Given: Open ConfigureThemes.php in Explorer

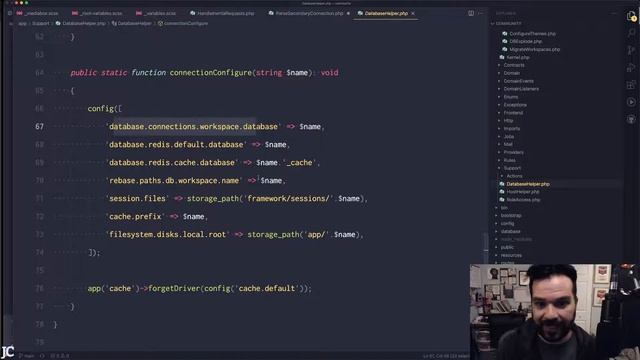Looking at the screenshot, I should click(x=532, y=33).
